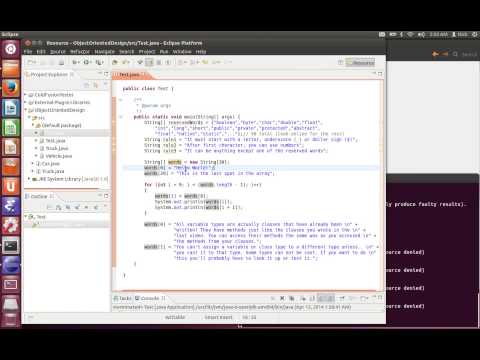Minimize the Project Explorer view

[x=100, y=73]
